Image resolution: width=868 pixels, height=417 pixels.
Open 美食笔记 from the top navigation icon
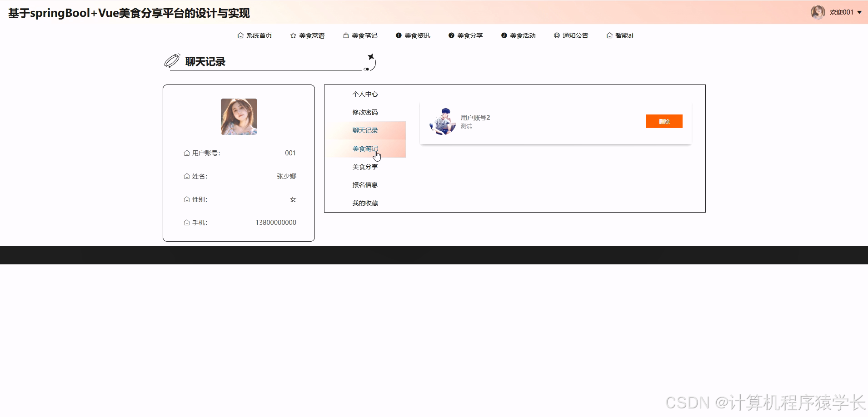(x=345, y=35)
